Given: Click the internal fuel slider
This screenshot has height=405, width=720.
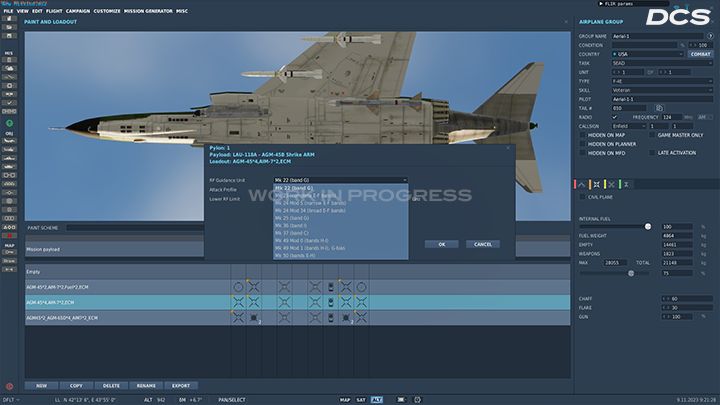Looking at the screenshot, I should 647,226.
